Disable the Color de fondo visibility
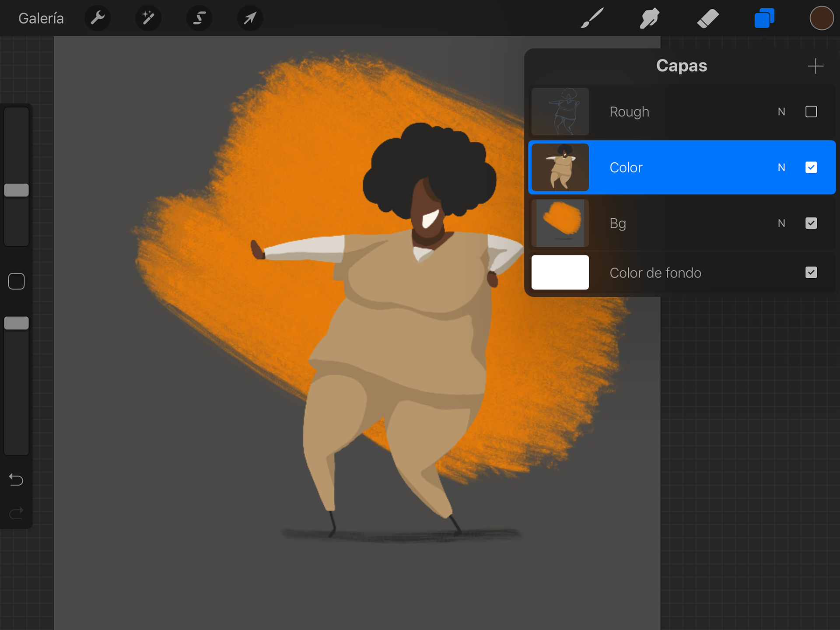 pos(811,273)
